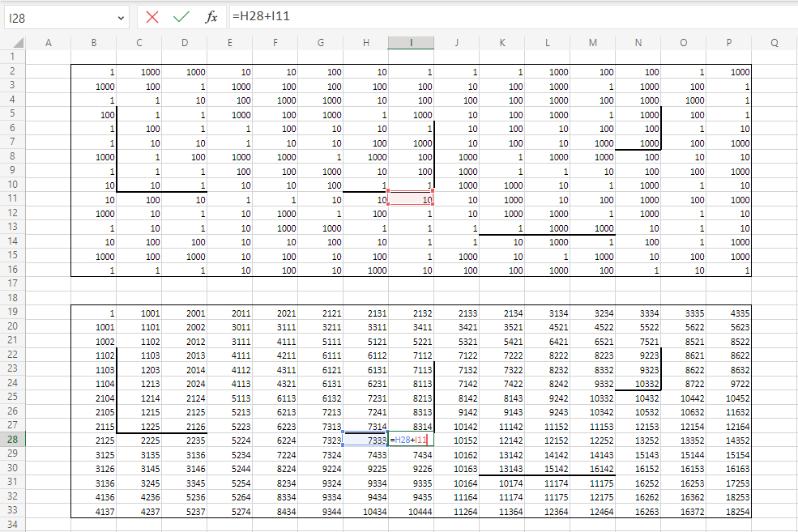798x532 pixels.
Task: Cancel the formula entry with the X icon
Action: pyautogui.click(x=151, y=17)
